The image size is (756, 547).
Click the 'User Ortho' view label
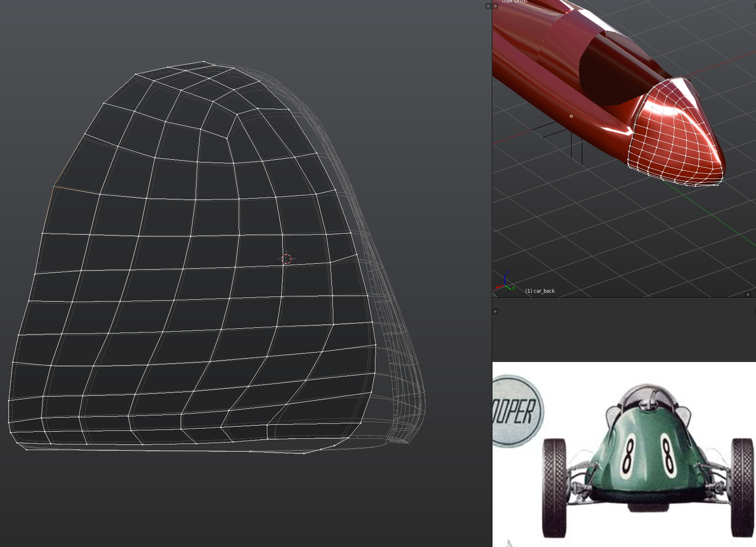coord(514,1)
